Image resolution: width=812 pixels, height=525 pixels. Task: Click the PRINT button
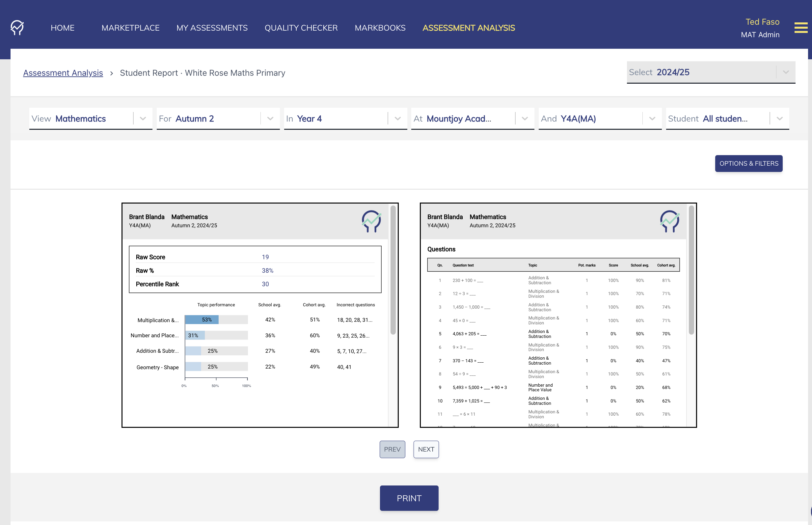409,498
